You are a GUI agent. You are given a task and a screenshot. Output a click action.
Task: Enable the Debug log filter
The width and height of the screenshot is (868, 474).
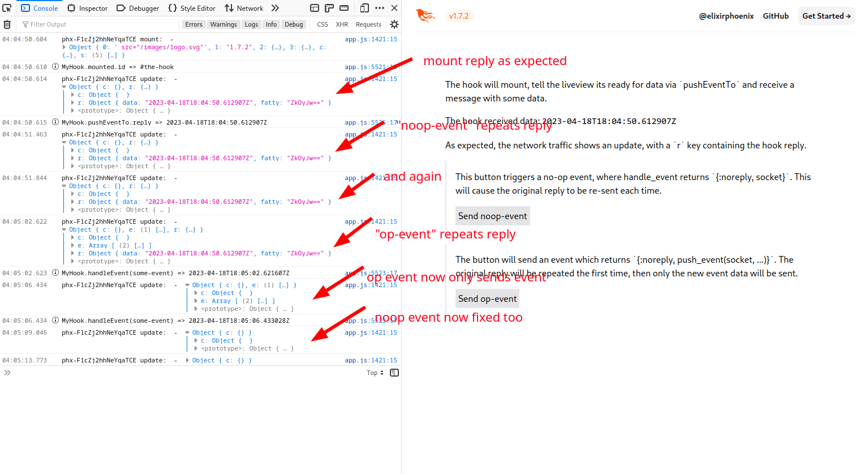[x=294, y=24]
